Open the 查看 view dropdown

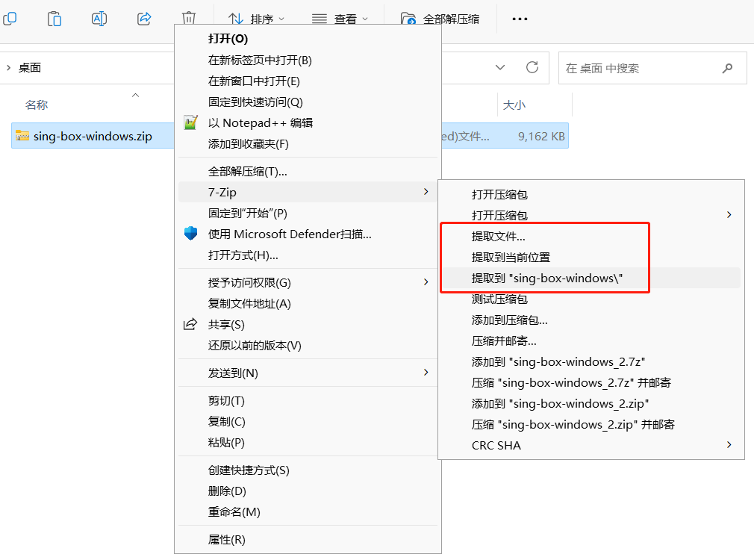click(x=340, y=19)
